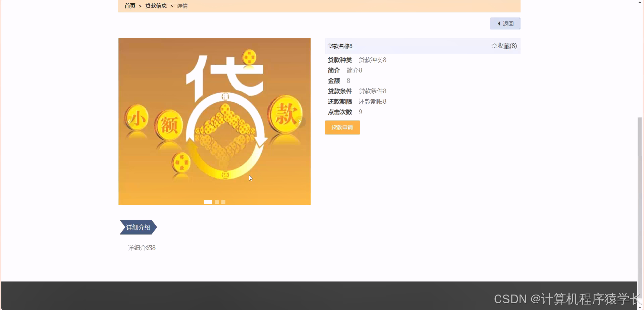Click the star favorite icon next to 收藏(8)

494,46
